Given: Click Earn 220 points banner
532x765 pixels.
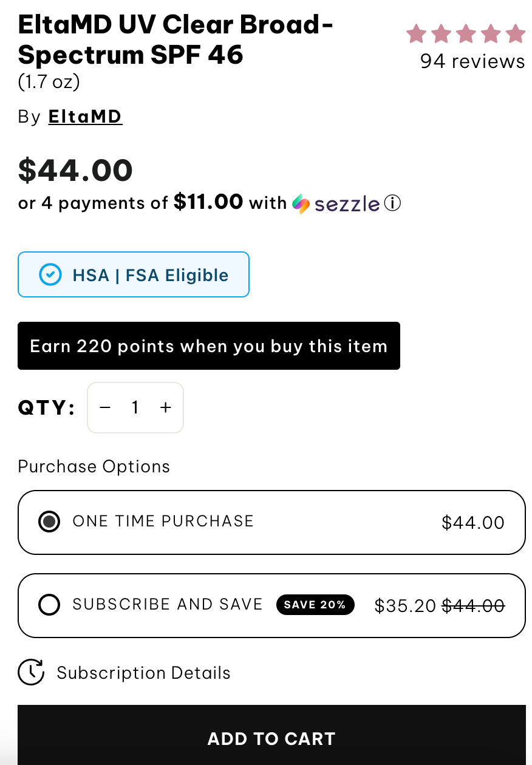Looking at the screenshot, I should pyautogui.click(x=208, y=346).
